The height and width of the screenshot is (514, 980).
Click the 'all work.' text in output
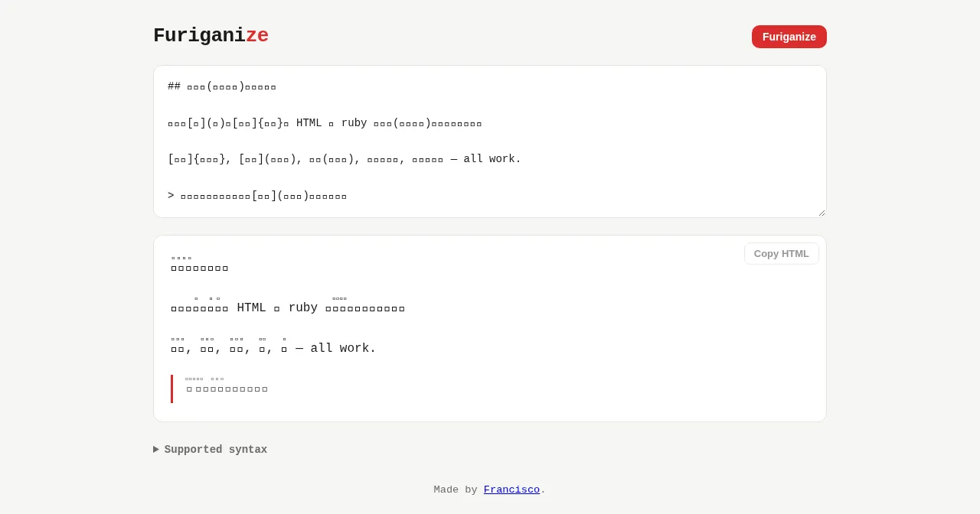click(x=344, y=349)
